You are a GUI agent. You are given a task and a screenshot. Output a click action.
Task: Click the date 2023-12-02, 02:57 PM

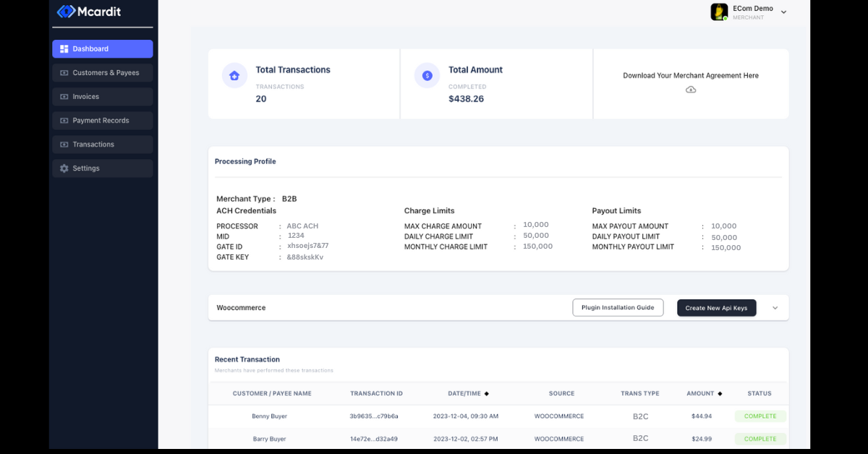(466, 439)
